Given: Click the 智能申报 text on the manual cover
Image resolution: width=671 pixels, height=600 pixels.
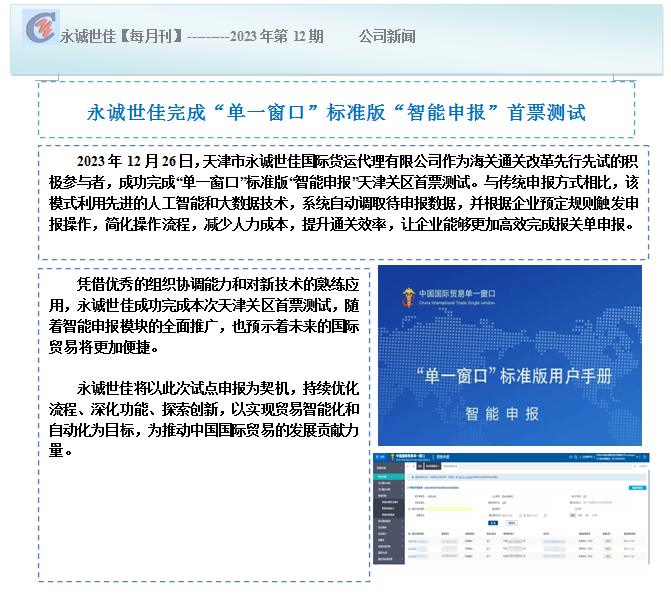Looking at the screenshot, I should click(509, 412).
